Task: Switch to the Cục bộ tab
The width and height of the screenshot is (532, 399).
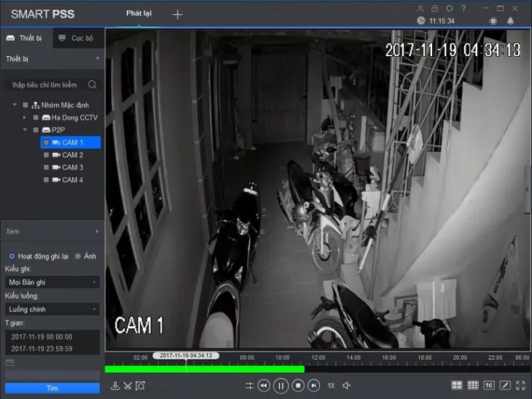Action: 77,38
